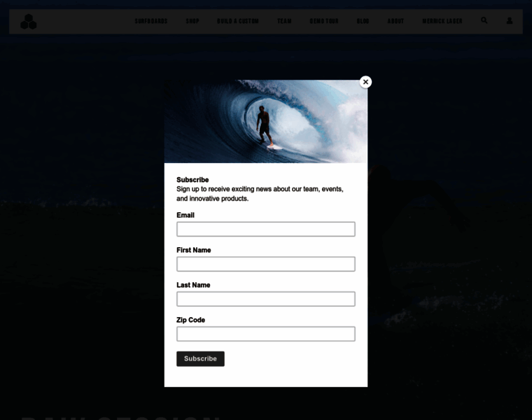The image size is (532, 420).
Task: Click the Last Name field label
Action: pyautogui.click(x=193, y=285)
